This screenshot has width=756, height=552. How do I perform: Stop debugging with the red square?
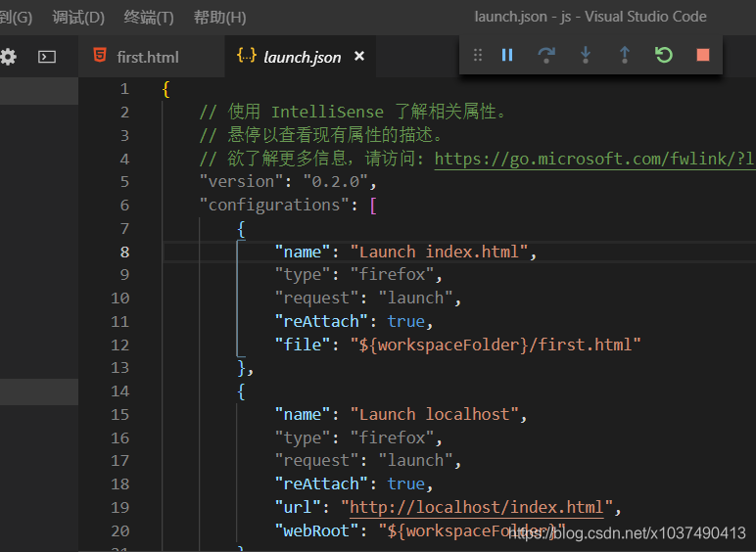(703, 55)
